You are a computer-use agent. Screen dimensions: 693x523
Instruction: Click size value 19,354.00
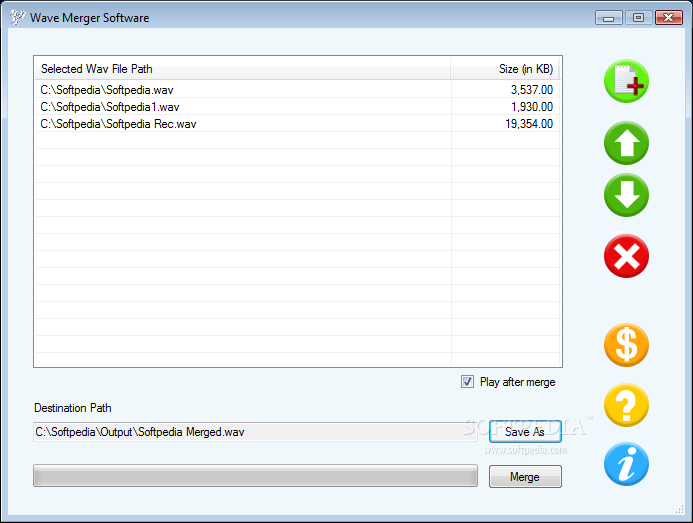tap(529, 124)
